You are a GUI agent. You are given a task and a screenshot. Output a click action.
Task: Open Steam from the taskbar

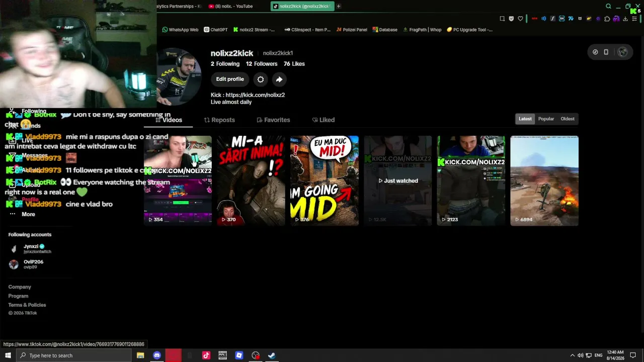coord(272,355)
